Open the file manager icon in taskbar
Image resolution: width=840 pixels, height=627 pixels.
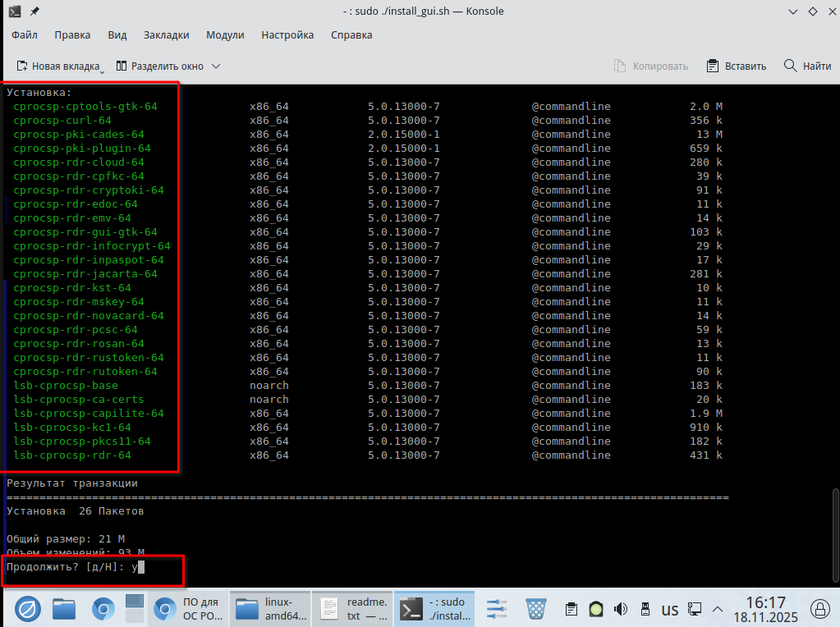click(x=65, y=608)
